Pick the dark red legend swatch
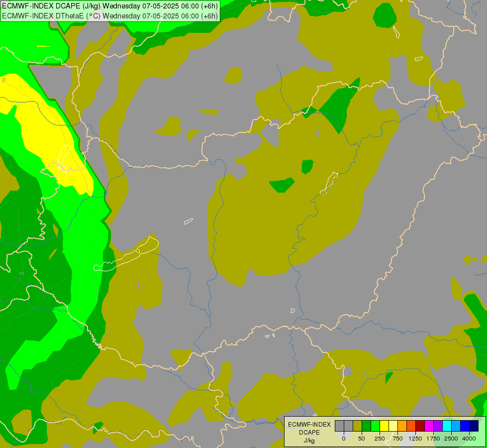This screenshot has height=448, width=487. point(420,426)
